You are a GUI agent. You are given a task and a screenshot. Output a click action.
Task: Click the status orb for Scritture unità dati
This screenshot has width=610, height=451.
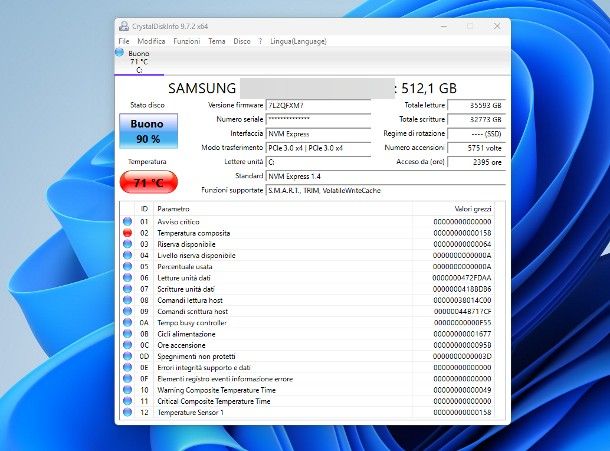click(x=127, y=289)
